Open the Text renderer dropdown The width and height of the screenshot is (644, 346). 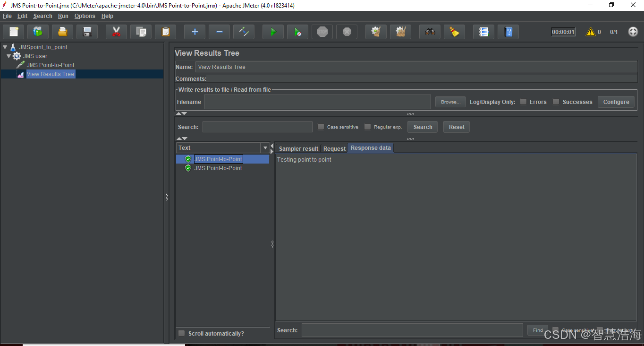coord(265,148)
